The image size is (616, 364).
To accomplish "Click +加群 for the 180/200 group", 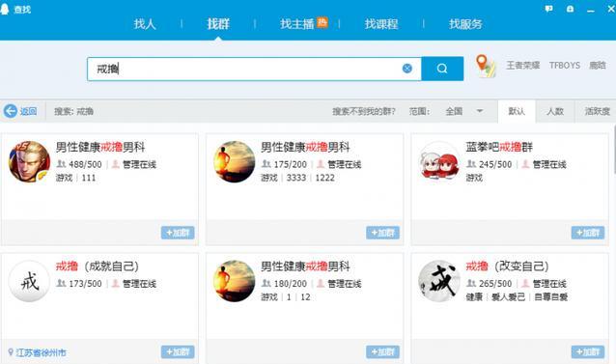I will tap(382, 351).
